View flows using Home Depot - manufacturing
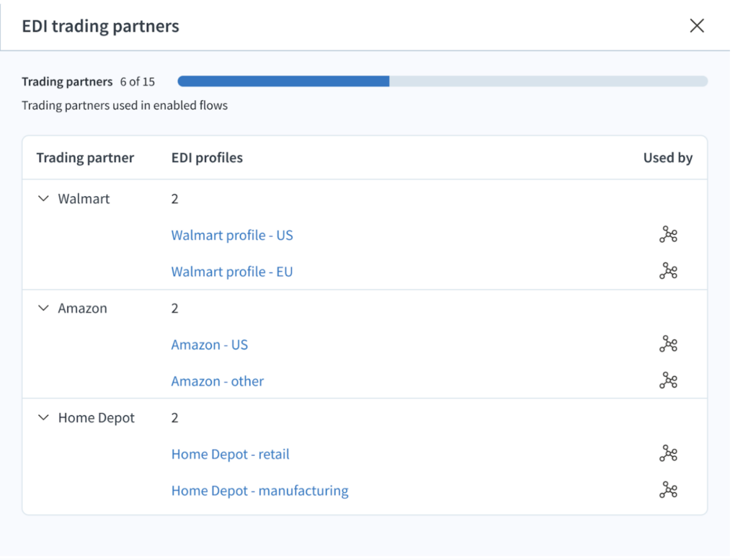Viewport: 738px width, 560px height. click(x=668, y=491)
